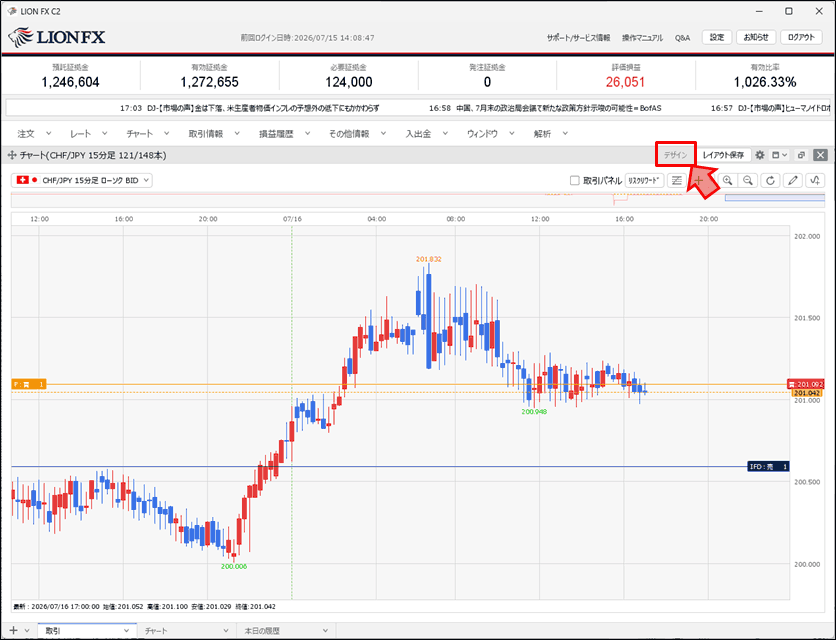Viewport: 836px width, 640px height.
Task: Click the 200.948 low price label
Action: pyautogui.click(x=534, y=412)
